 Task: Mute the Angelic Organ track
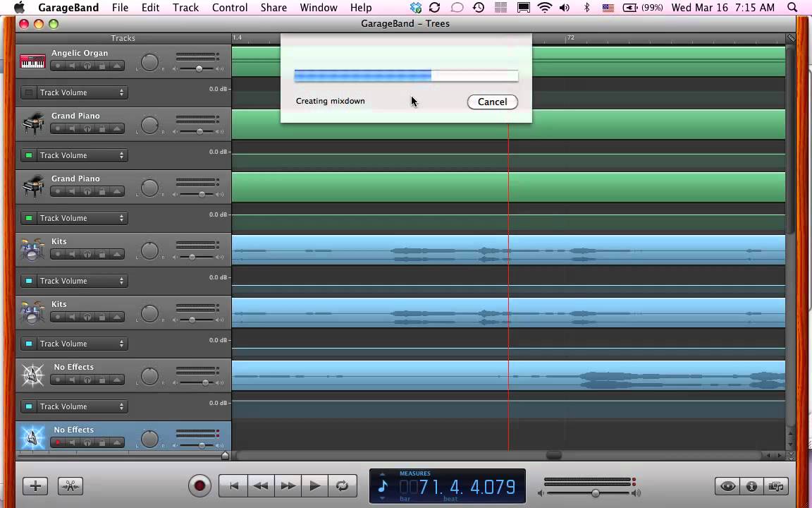point(72,66)
